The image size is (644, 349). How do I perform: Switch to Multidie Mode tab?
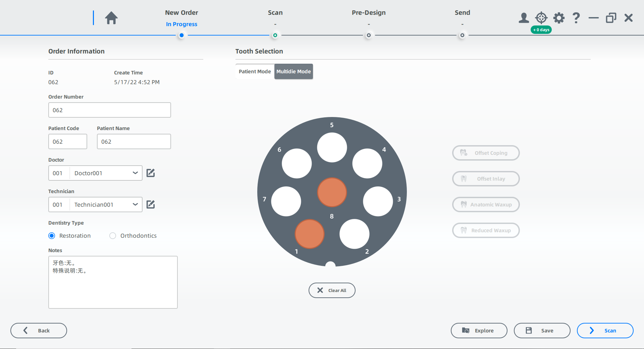click(x=293, y=71)
